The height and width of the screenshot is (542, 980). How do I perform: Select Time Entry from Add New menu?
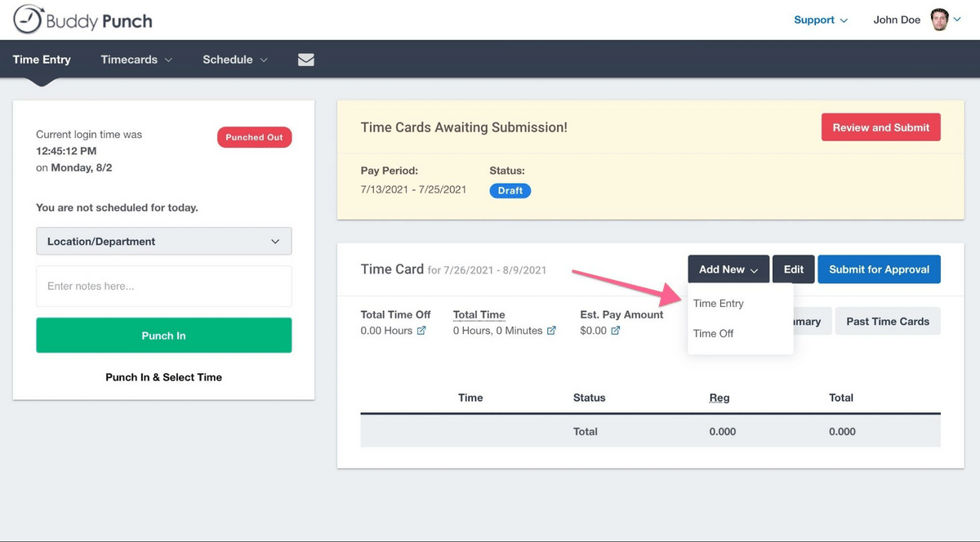tap(719, 304)
